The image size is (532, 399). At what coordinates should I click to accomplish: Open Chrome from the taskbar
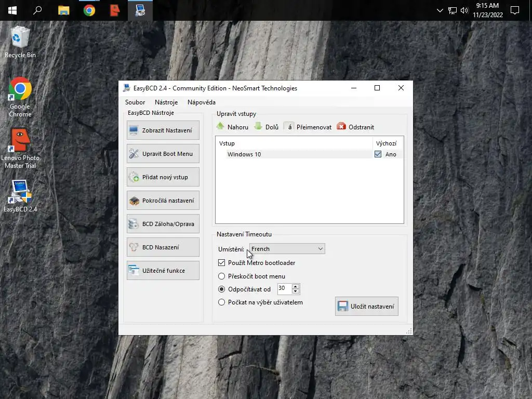[89, 10]
